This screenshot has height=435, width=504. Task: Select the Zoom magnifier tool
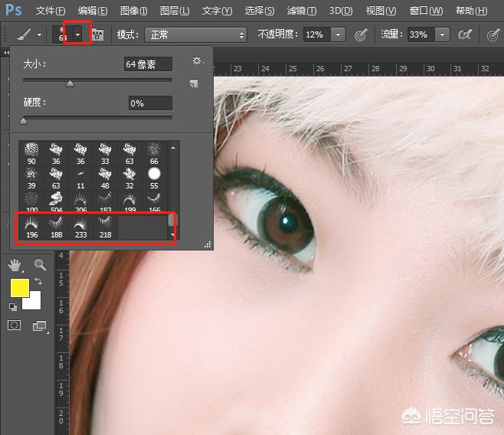click(40, 265)
